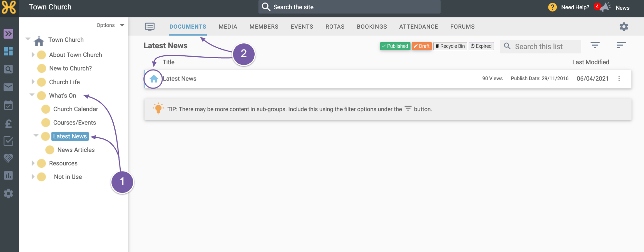The height and width of the screenshot is (252, 644).
Task: Toggle the Draft filter badge
Action: click(422, 46)
